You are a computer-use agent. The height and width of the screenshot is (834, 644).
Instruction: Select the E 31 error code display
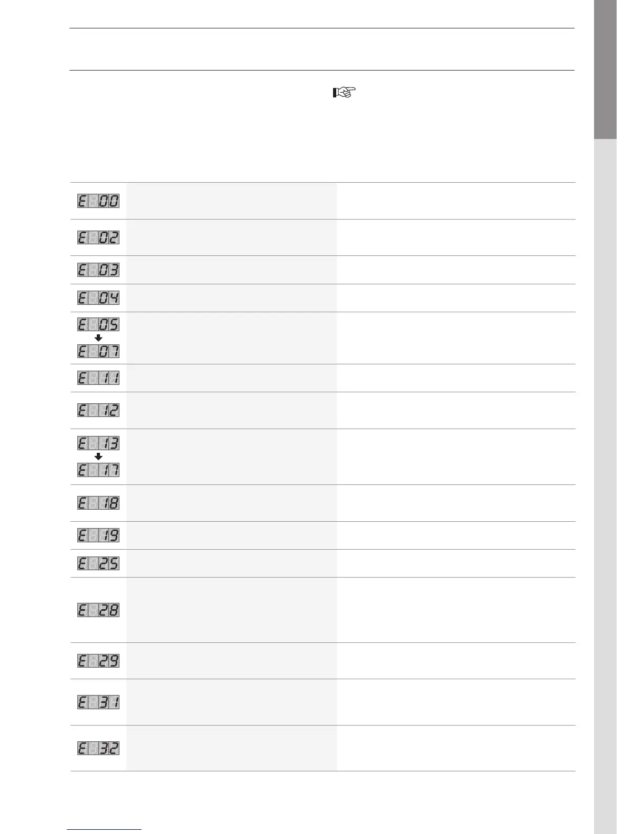[98, 702]
